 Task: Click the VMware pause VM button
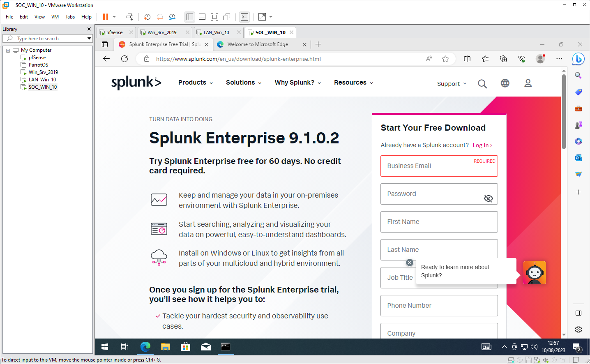coord(106,17)
